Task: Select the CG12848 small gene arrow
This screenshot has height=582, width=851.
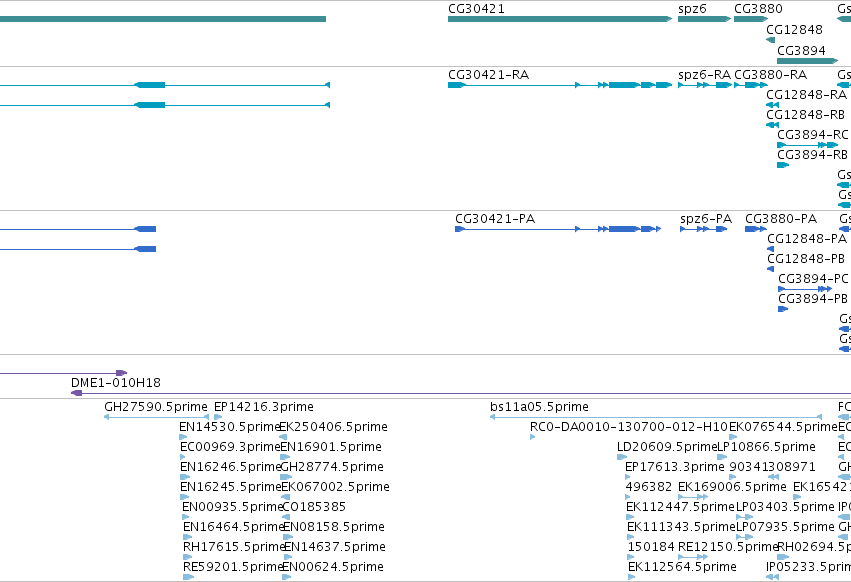Action: (770, 40)
